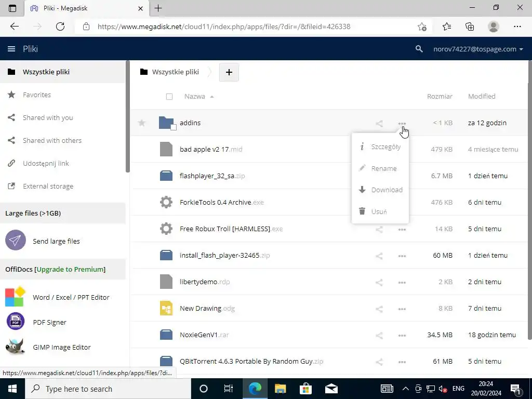The height and width of the screenshot is (399, 532).
Task: Click share icon for Free Robux Troll
Action: coord(379,229)
